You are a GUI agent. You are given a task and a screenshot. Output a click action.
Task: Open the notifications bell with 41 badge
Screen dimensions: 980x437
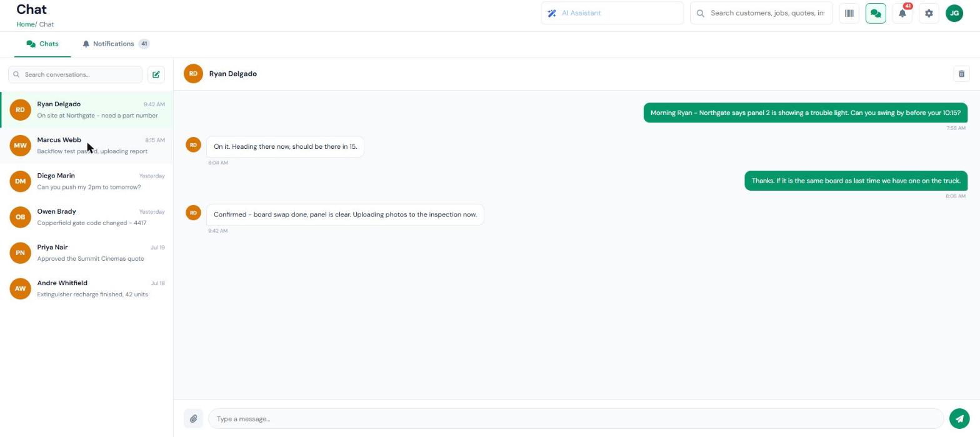point(902,13)
